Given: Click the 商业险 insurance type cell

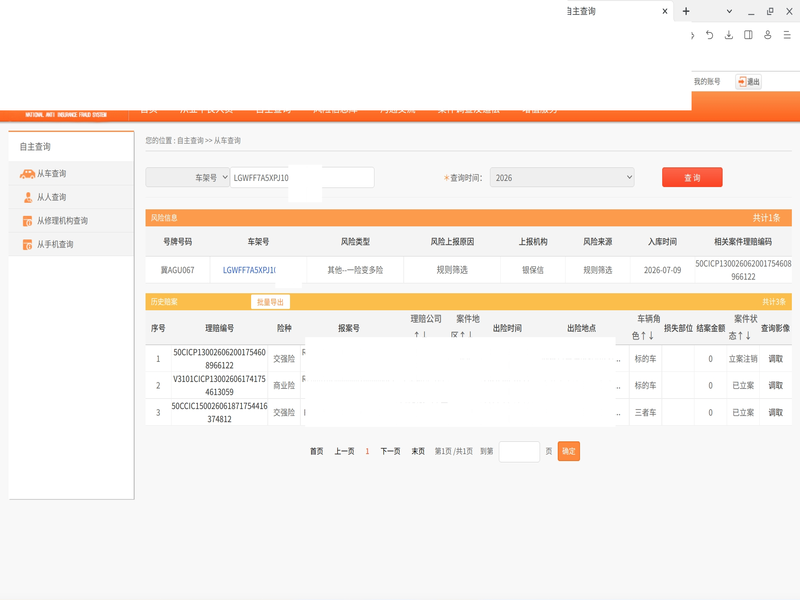Looking at the screenshot, I should click(x=284, y=386).
